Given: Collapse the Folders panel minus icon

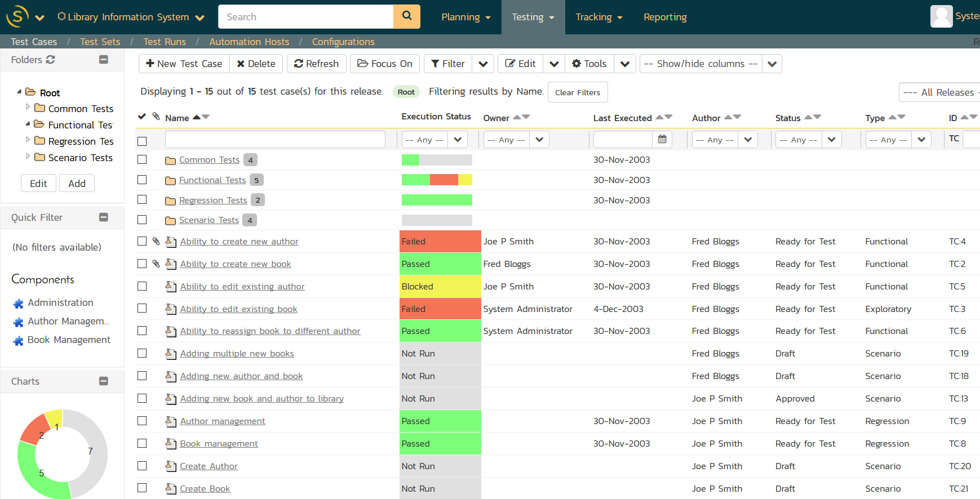Looking at the screenshot, I should click(x=104, y=60).
